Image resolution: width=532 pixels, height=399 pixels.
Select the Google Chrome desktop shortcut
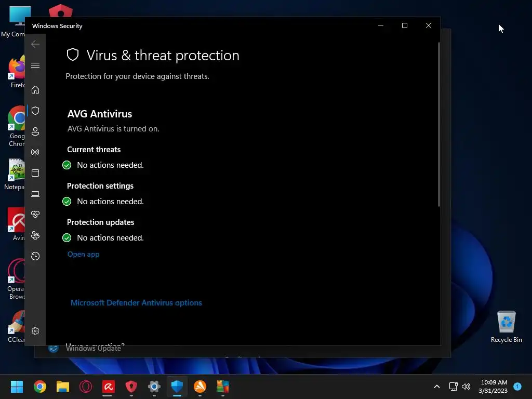pos(16,126)
